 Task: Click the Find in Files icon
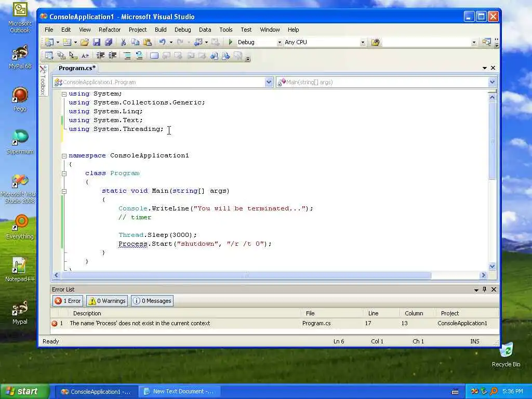tap(375, 42)
